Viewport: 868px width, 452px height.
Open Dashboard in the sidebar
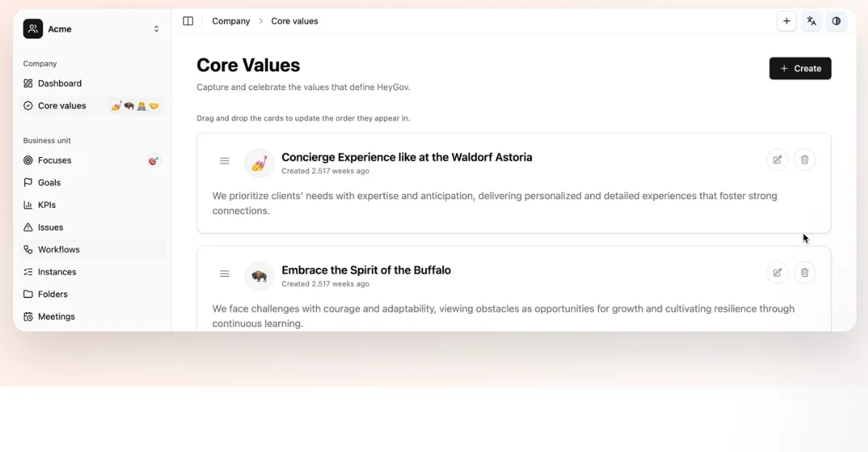coord(60,84)
